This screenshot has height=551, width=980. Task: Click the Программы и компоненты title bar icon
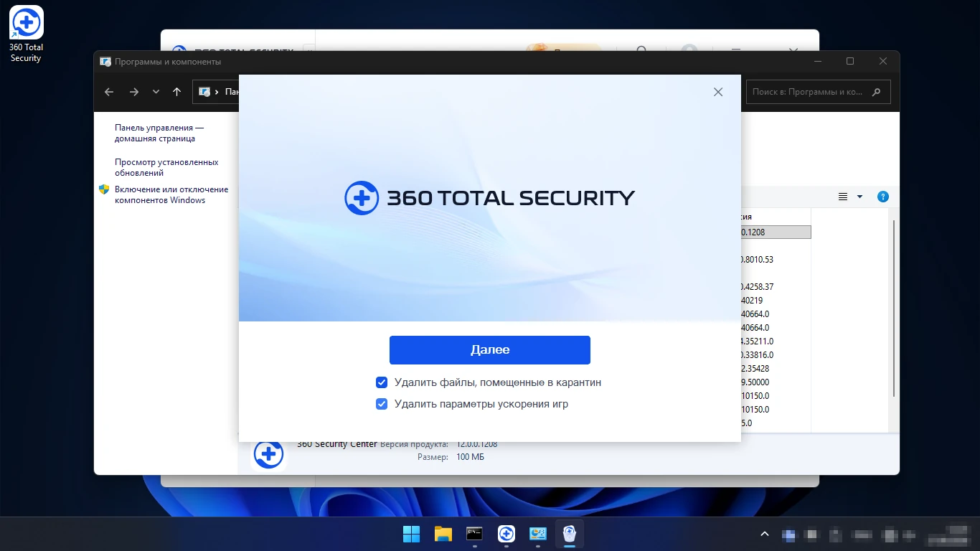point(105,62)
